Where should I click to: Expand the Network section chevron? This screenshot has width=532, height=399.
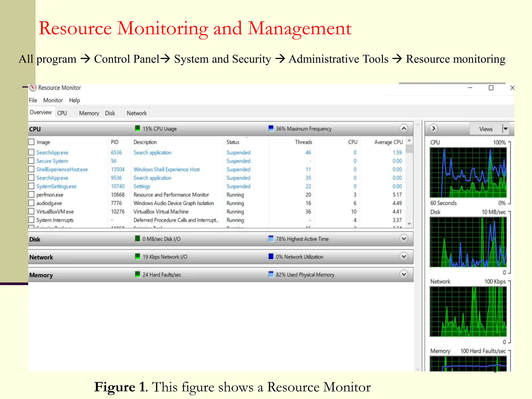404,256
